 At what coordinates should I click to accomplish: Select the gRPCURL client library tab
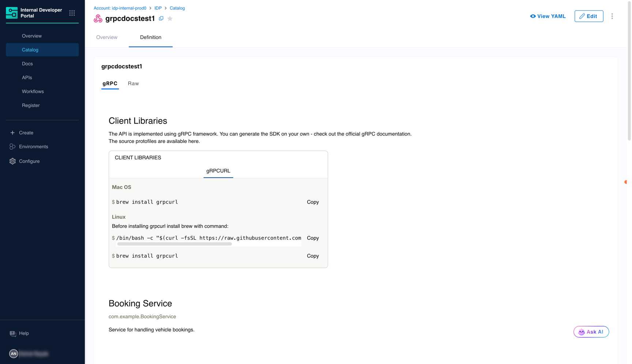[x=218, y=171]
